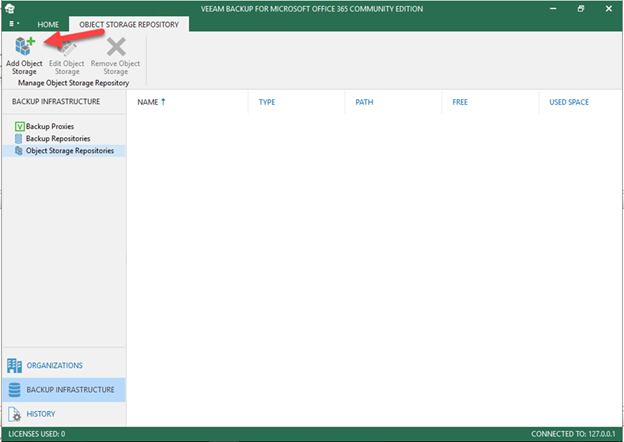Click LICENSES USED: 0 status text
Screen dimensions: 624x442
[37, 434]
